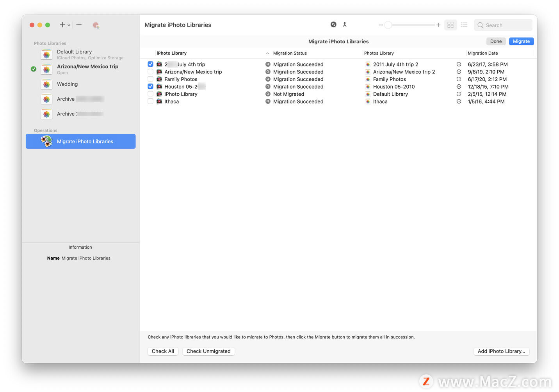Click the Done button
Viewport: 559px width, 392px height.
496,41
